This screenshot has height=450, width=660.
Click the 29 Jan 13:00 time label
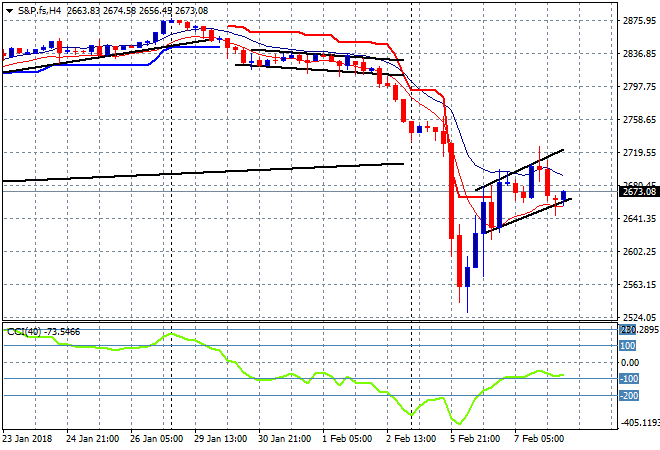(221, 439)
